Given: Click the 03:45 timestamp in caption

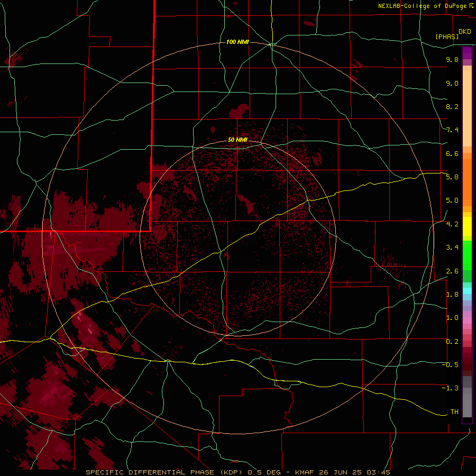Looking at the screenshot, I should click(378, 472).
